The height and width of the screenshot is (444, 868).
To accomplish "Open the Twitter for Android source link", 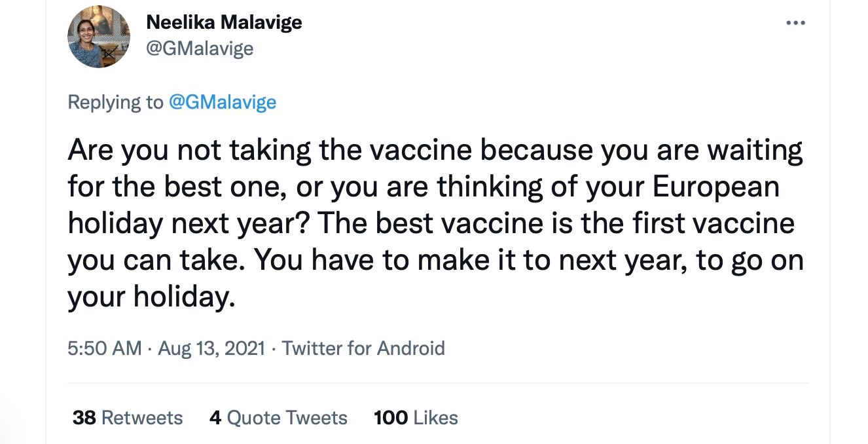I will pyautogui.click(x=363, y=348).
